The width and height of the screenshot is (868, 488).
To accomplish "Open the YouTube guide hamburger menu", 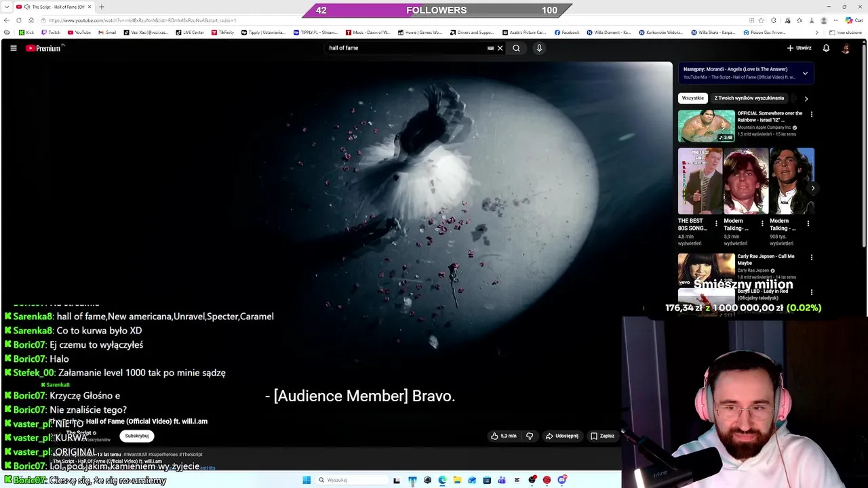I will pos(13,48).
